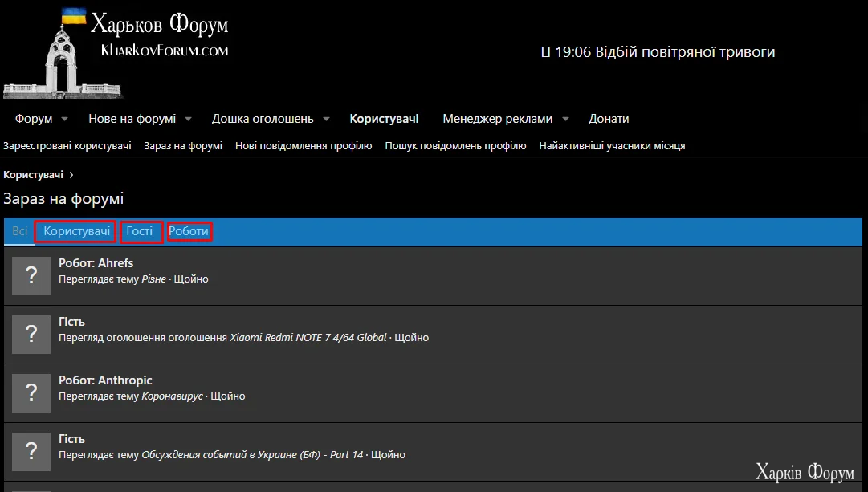Open Зараз на форумі sub-navigation link
Viewport: 868px width, 492px height.
pos(183,146)
